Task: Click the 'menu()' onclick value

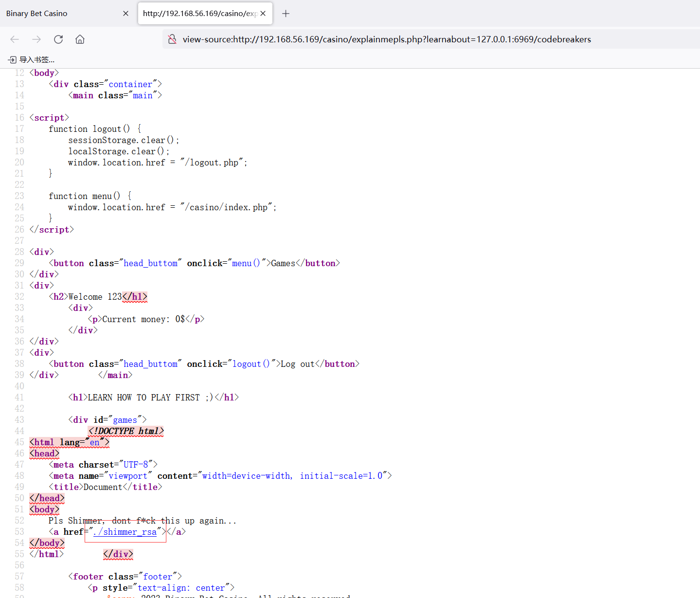Action: point(246,263)
